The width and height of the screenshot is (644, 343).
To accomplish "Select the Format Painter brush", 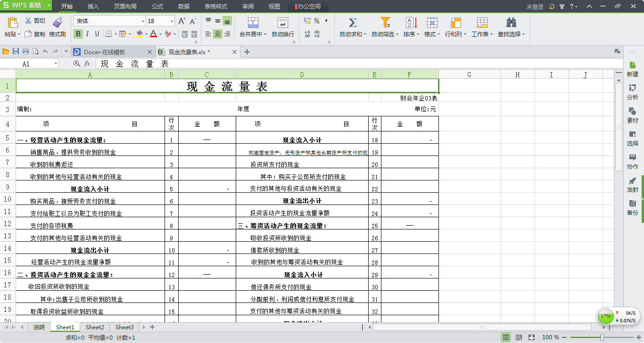I will 58,23.
